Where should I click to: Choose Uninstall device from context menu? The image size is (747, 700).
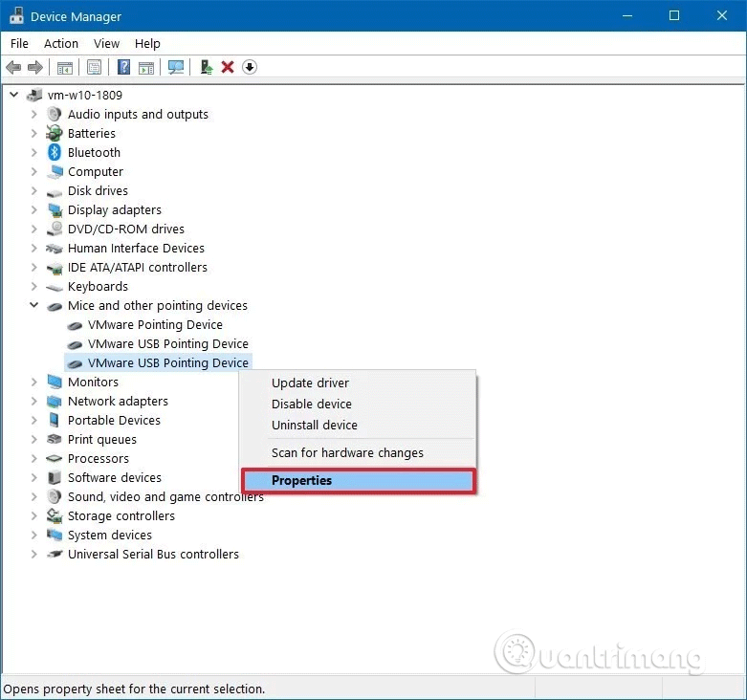coord(358,425)
